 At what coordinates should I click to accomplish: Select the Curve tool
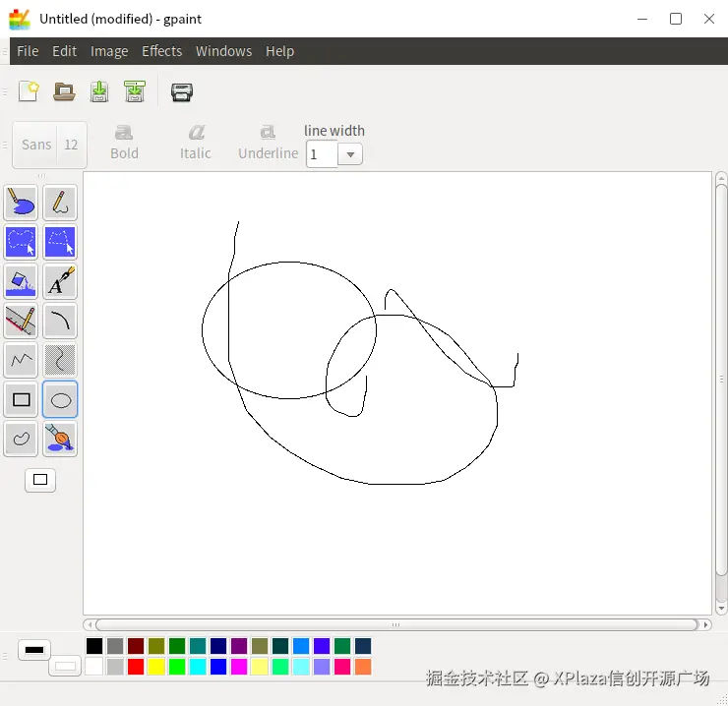tap(60, 360)
